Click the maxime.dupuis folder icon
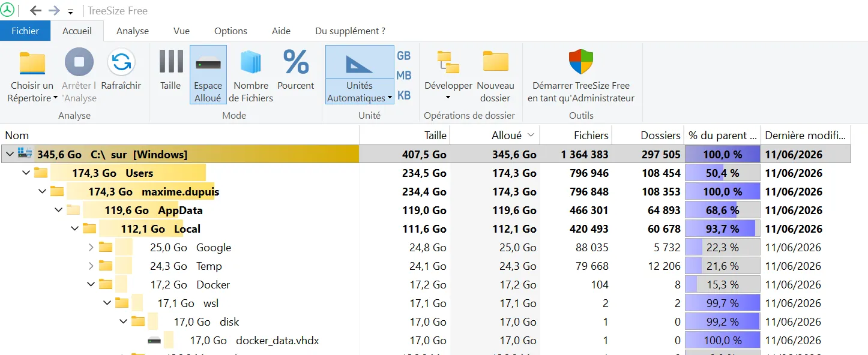868x355 pixels. [57, 191]
